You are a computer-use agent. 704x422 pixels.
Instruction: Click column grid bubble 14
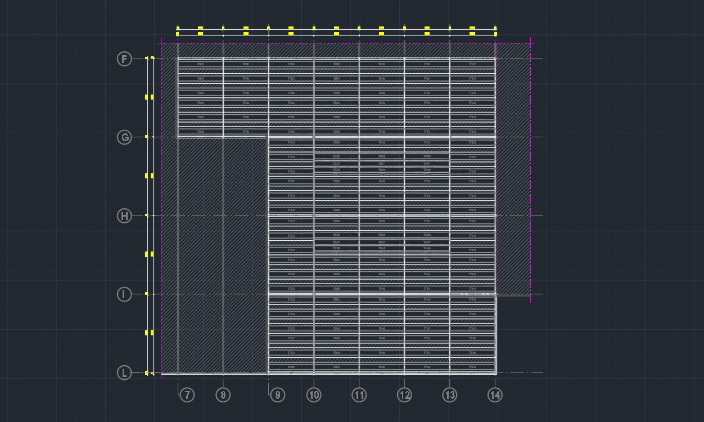(x=494, y=395)
